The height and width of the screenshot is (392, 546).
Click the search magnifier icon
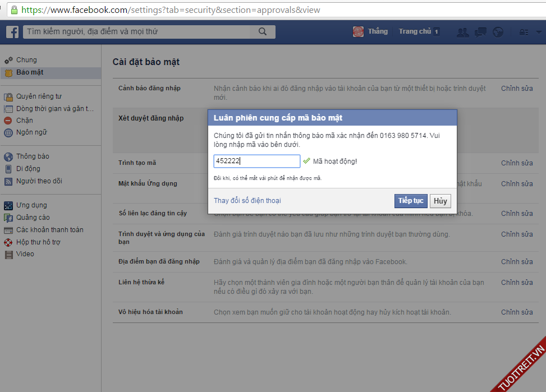click(263, 32)
